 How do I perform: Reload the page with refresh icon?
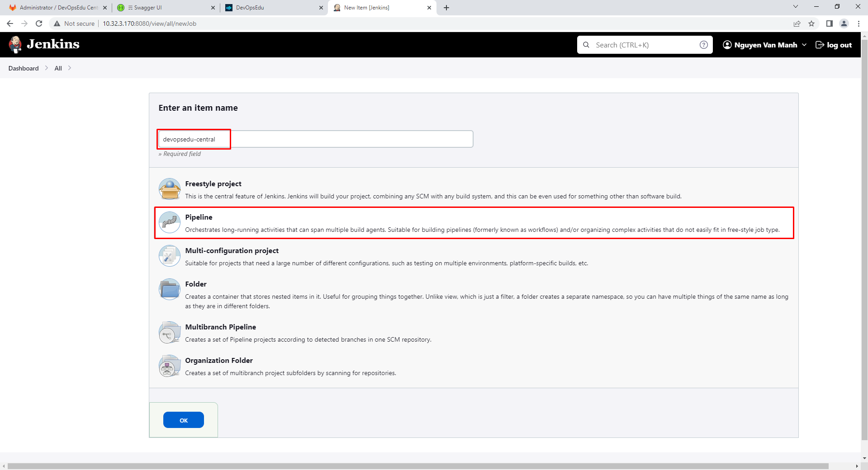click(x=39, y=23)
